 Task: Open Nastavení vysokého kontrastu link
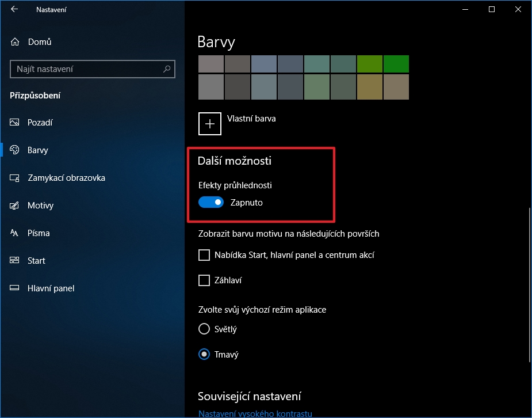(x=255, y=413)
